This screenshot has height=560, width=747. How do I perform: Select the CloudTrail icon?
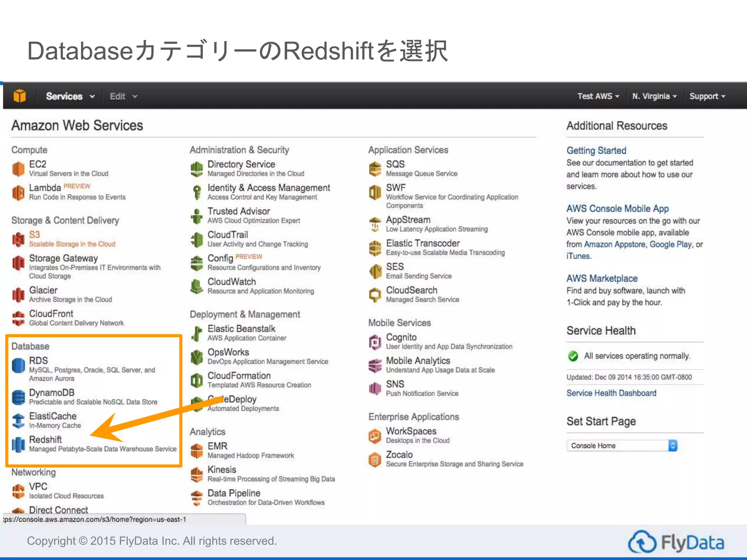[197, 240]
